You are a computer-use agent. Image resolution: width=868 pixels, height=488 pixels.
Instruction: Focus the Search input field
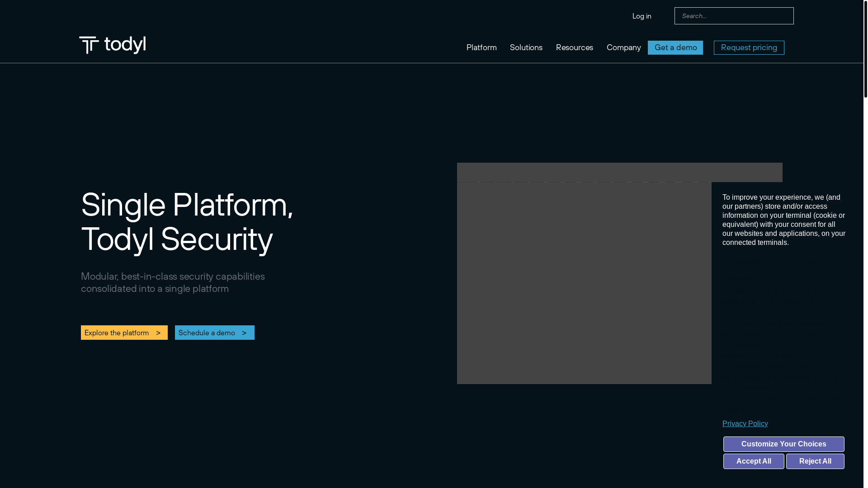point(734,16)
